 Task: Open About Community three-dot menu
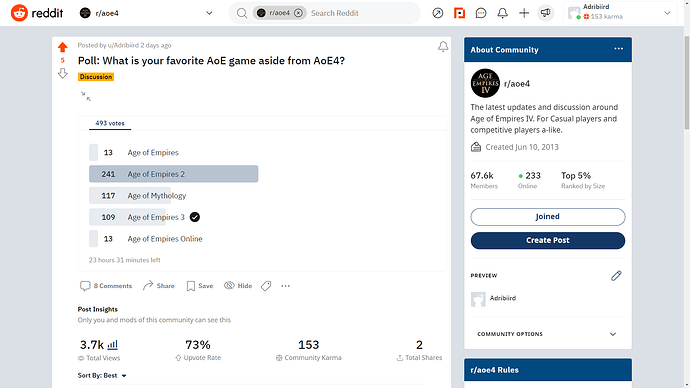(618, 49)
